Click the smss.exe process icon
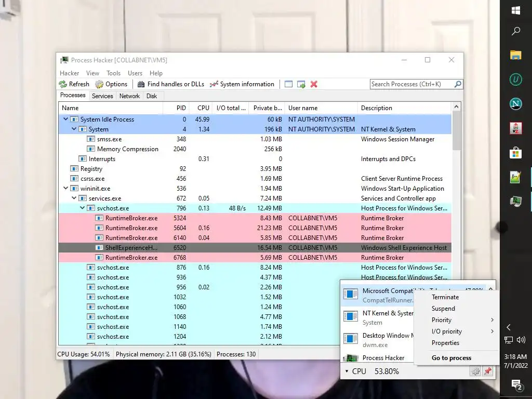Image resolution: width=532 pixels, height=399 pixels. tap(90, 139)
